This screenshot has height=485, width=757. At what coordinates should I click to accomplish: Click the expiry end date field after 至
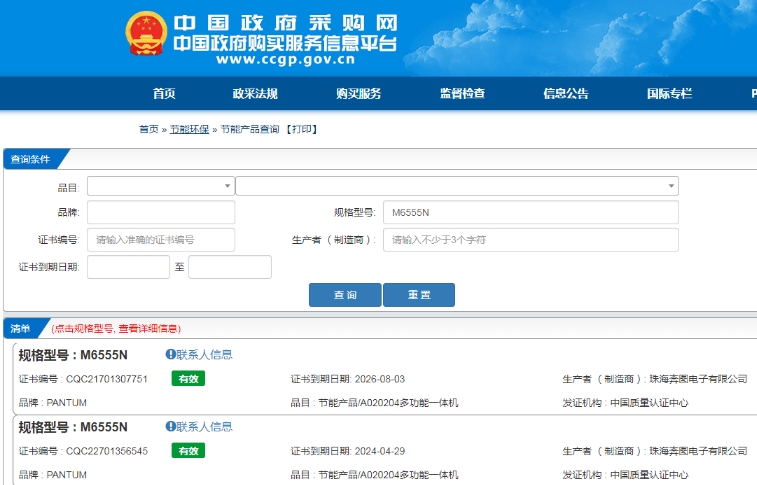230,267
